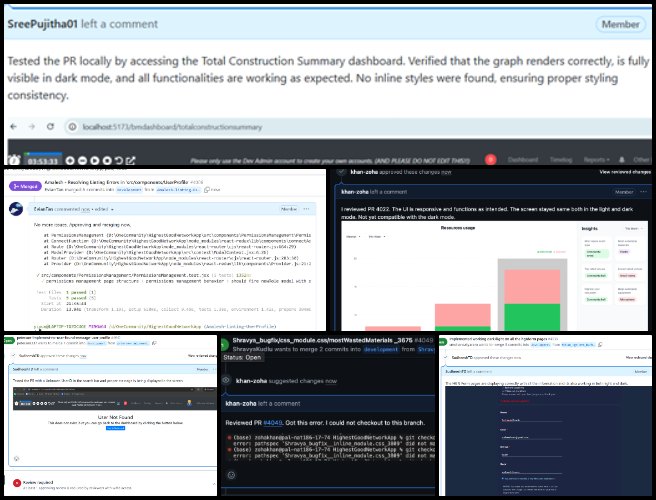
Task: Click the khan-zoha suggested changes avatar icon
Action: click(x=228, y=380)
